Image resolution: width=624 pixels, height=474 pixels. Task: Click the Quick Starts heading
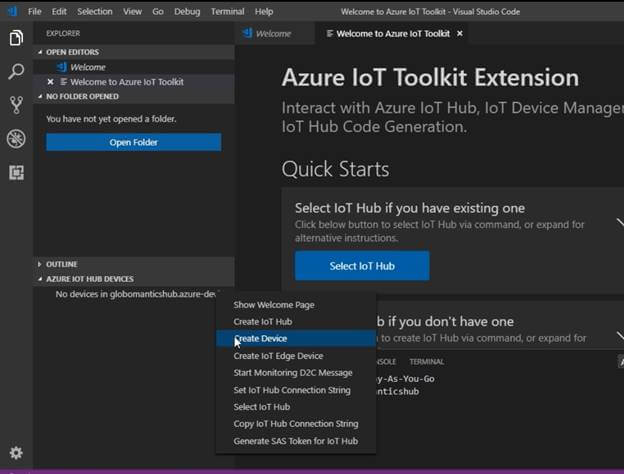click(335, 169)
